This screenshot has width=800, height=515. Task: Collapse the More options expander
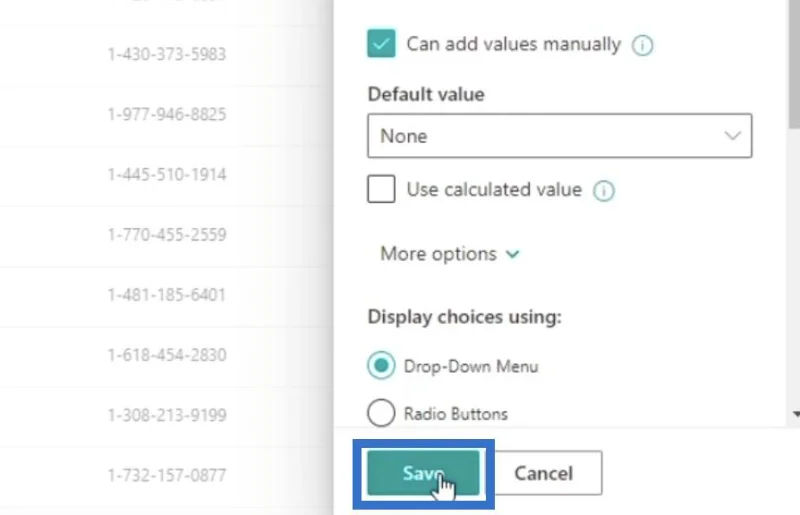(449, 254)
